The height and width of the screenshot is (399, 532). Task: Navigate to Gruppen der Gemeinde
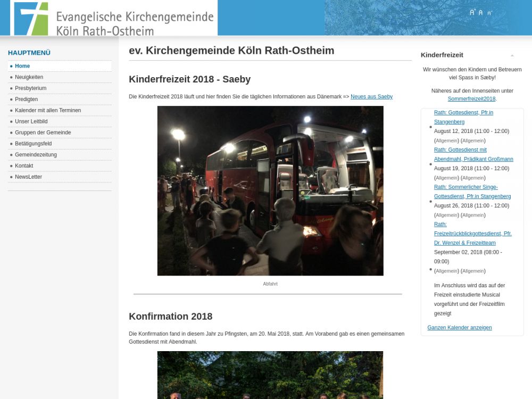(x=43, y=132)
